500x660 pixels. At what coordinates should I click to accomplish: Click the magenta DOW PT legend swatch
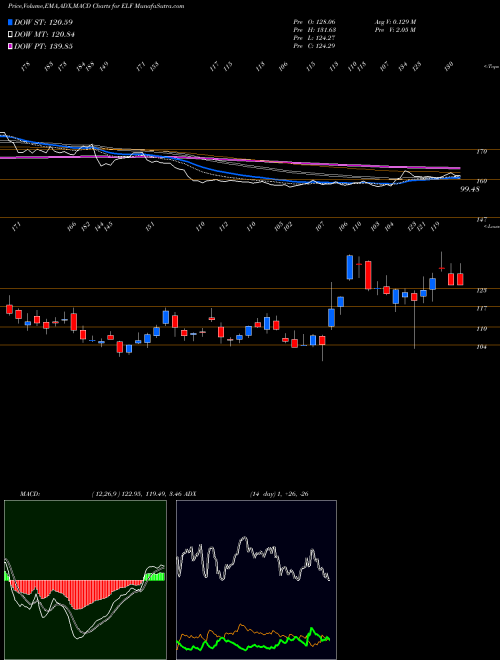point(10,46)
